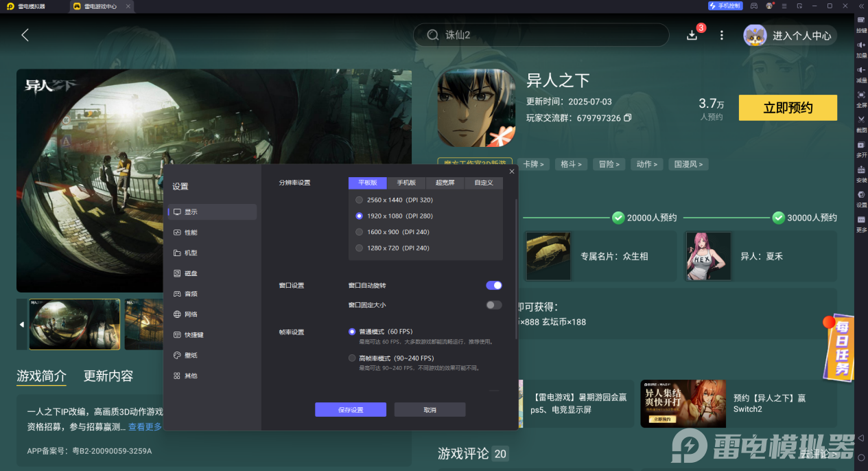Open 快捷键 shortcut settings section
Viewport: 868px width, 471px height.
(x=212, y=334)
